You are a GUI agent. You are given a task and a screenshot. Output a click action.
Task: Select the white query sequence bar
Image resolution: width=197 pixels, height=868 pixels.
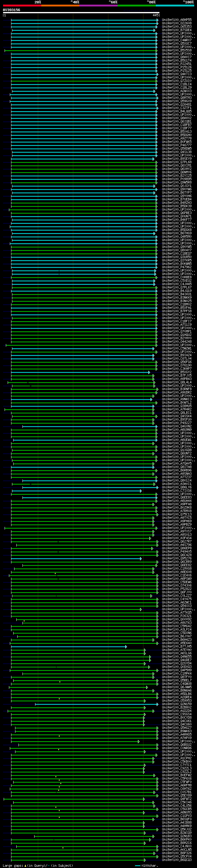(81, 12)
